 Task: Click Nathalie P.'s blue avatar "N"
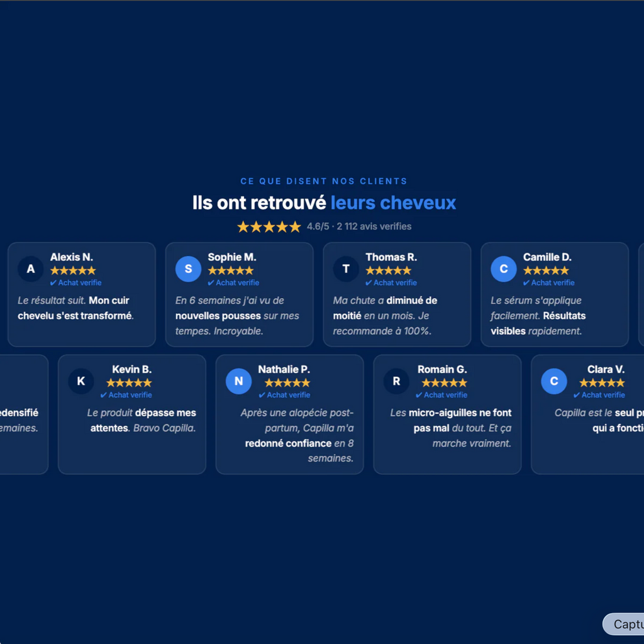point(238,381)
